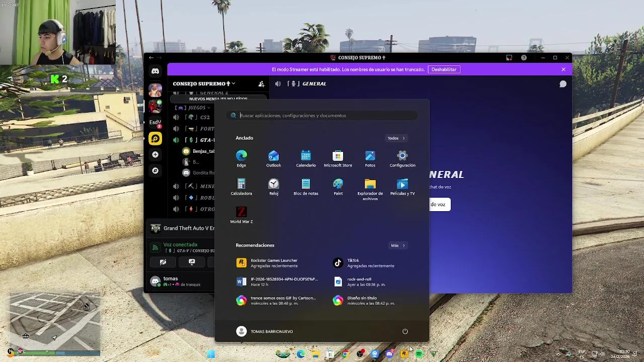Select user Benjaa in voice channel

pos(198,151)
